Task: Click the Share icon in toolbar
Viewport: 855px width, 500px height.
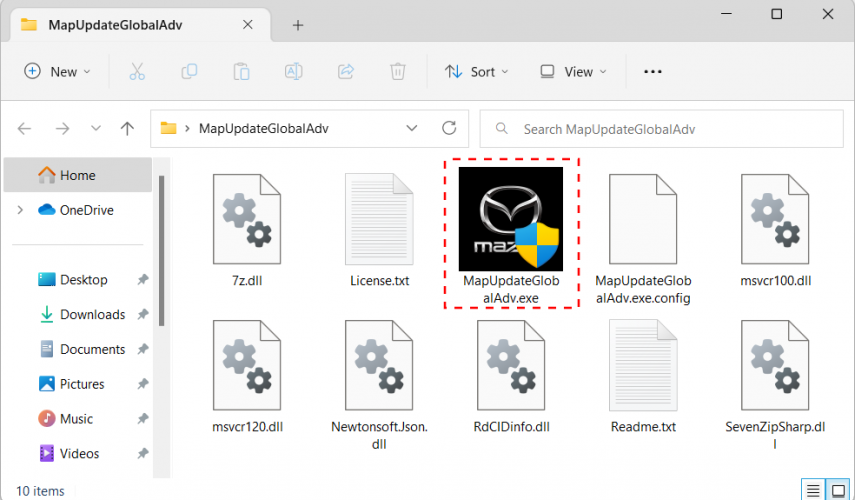Action: (346, 72)
